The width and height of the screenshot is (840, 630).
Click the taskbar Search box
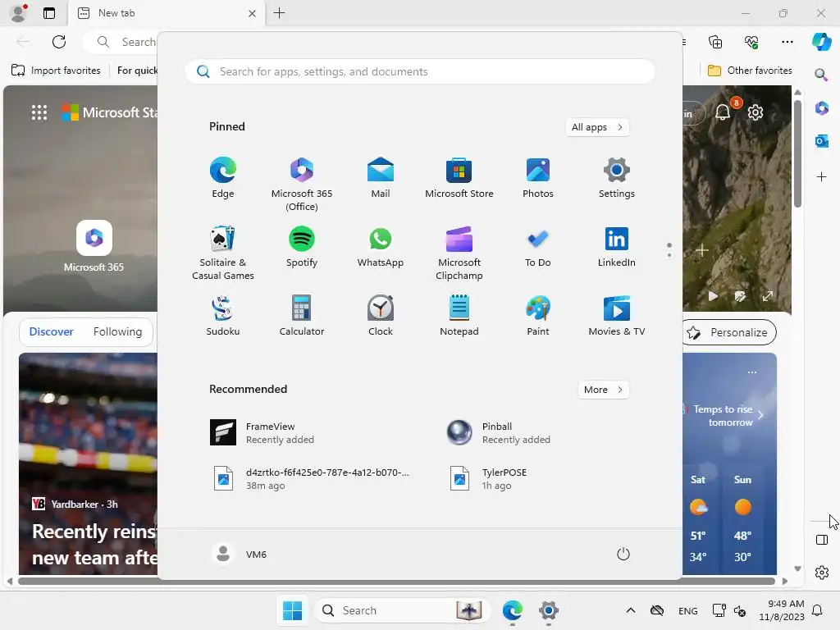(402, 610)
